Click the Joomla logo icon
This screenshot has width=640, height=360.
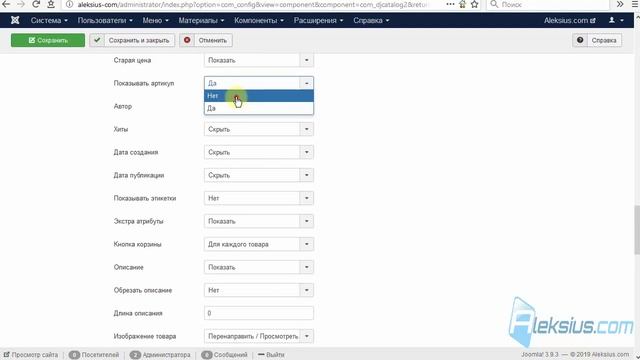[x=15, y=20]
